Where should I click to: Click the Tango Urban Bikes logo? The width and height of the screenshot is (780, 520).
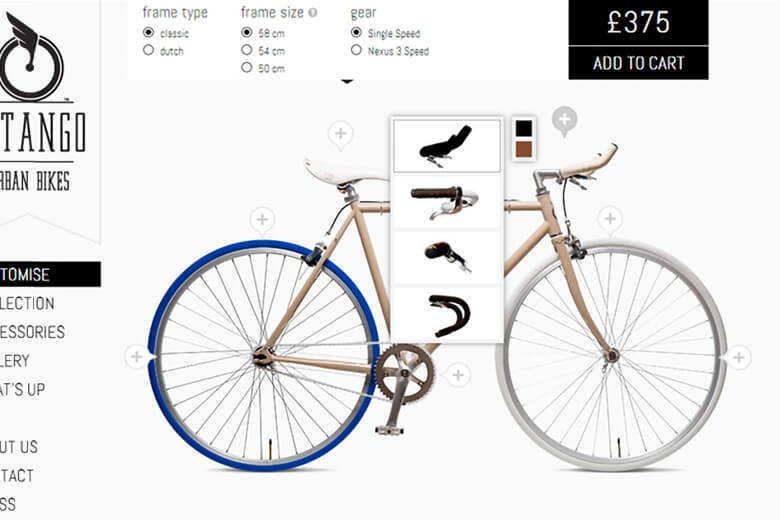(40, 102)
